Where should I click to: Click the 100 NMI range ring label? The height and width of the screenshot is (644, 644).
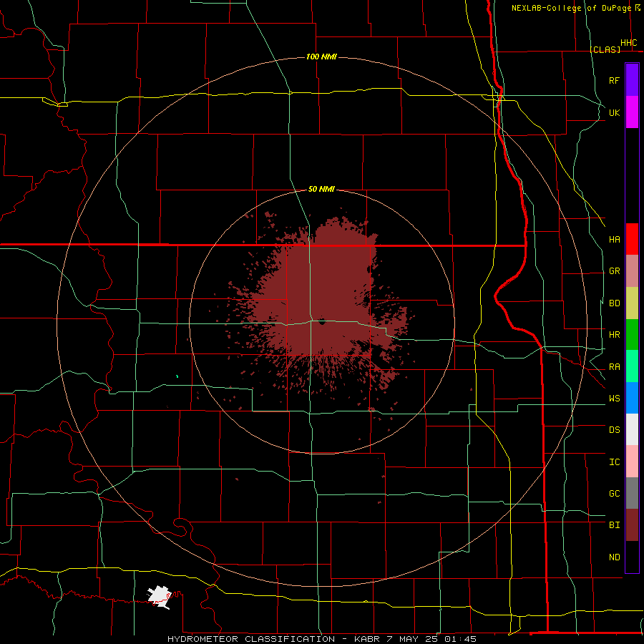(321, 57)
